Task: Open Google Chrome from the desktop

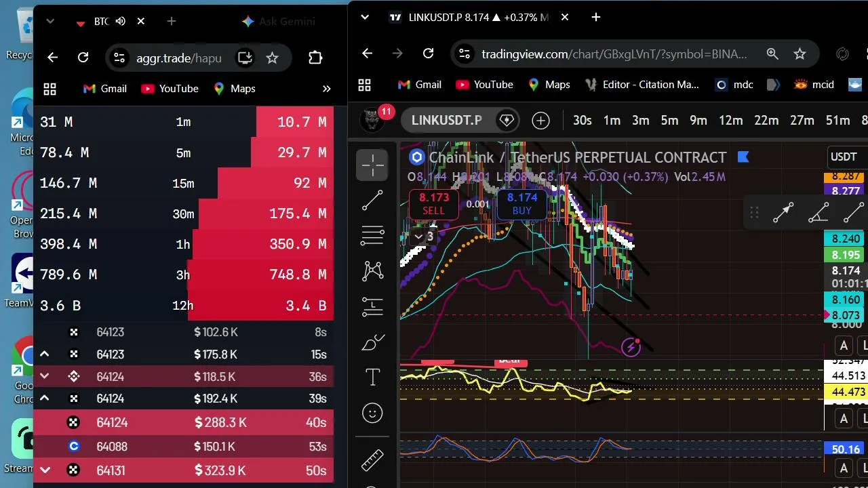Action: pyautogui.click(x=26, y=369)
